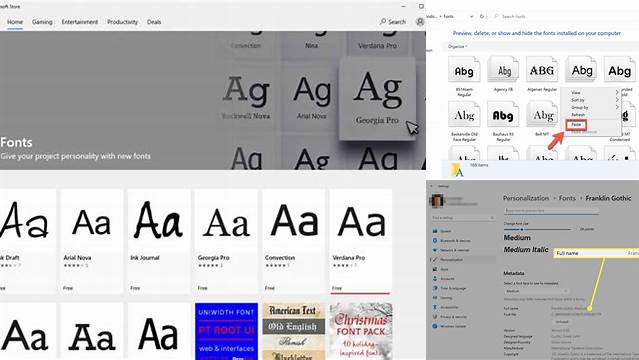Select the Bauhaus 93 Regular font icon

point(503,116)
